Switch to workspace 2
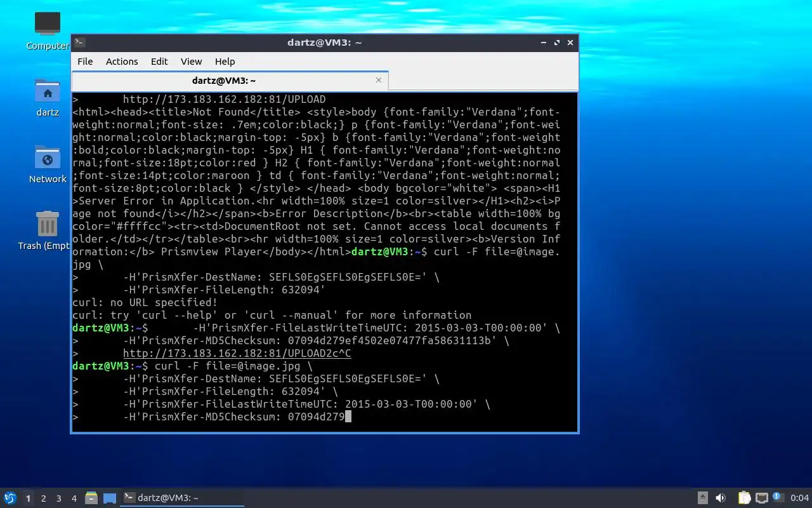 point(44,498)
